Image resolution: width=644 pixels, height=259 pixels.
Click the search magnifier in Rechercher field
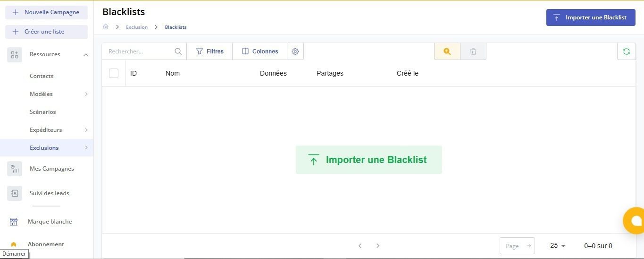(x=178, y=52)
